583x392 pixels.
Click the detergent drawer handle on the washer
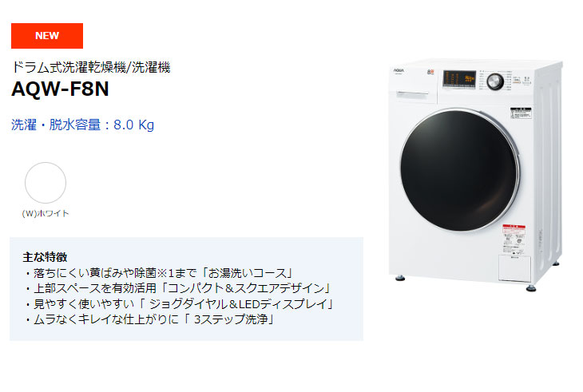click(412, 93)
